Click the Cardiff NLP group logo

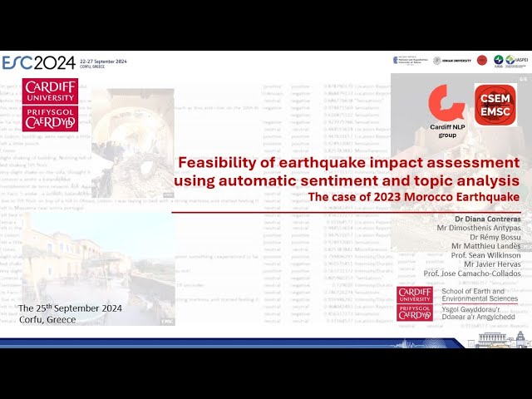(447, 111)
